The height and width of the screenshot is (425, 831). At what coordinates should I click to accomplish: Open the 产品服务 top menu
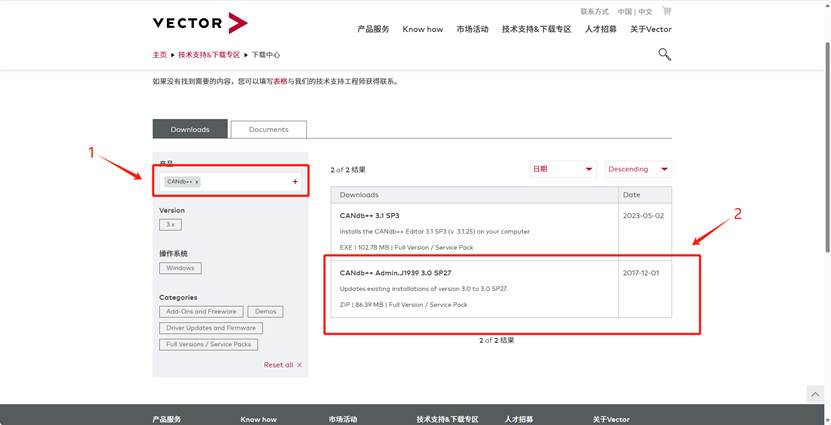(373, 29)
